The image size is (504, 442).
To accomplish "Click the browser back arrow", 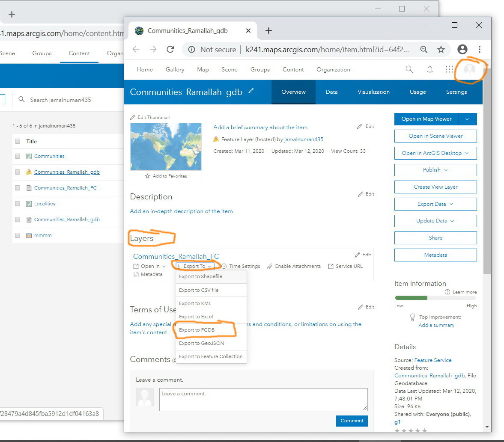I will pyautogui.click(x=136, y=49).
